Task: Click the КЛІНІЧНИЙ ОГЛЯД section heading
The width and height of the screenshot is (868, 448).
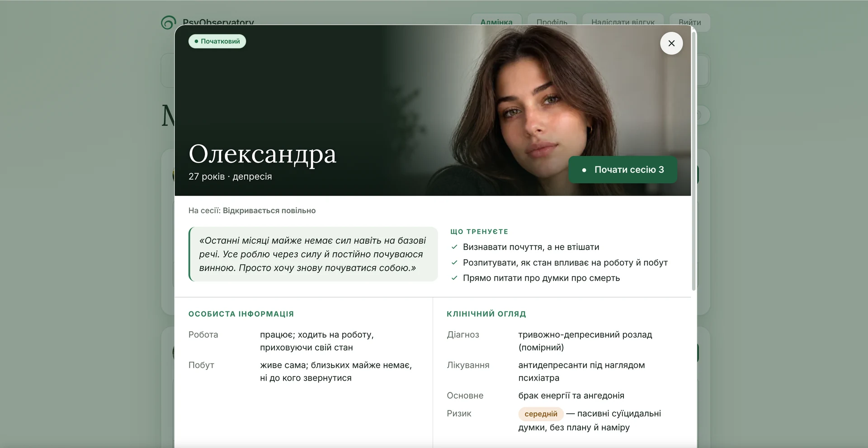Action: pyautogui.click(x=486, y=314)
